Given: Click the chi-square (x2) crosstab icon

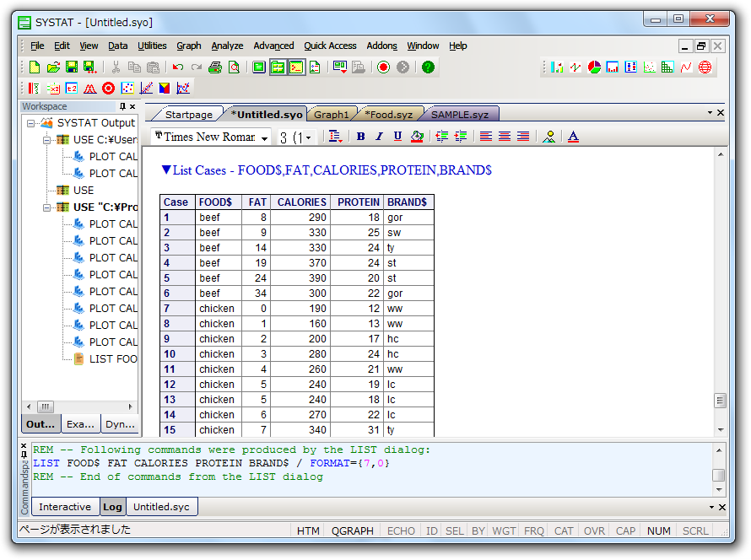Looking at the screenshot, I should 52,88.
